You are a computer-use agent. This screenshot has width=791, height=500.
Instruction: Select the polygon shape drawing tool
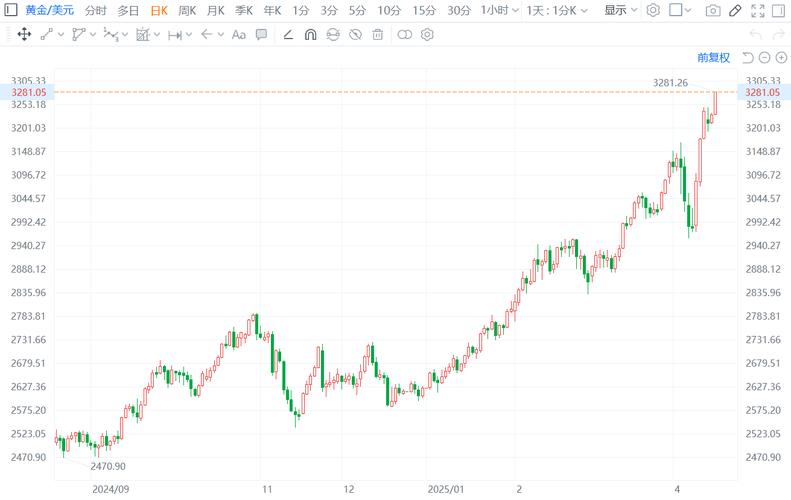point(78,34)
